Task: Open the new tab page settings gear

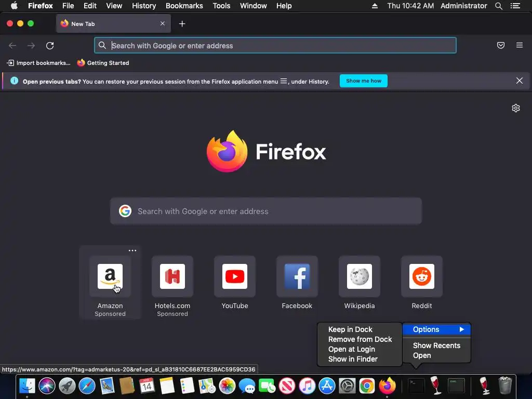Action: [x=516, y=108]
